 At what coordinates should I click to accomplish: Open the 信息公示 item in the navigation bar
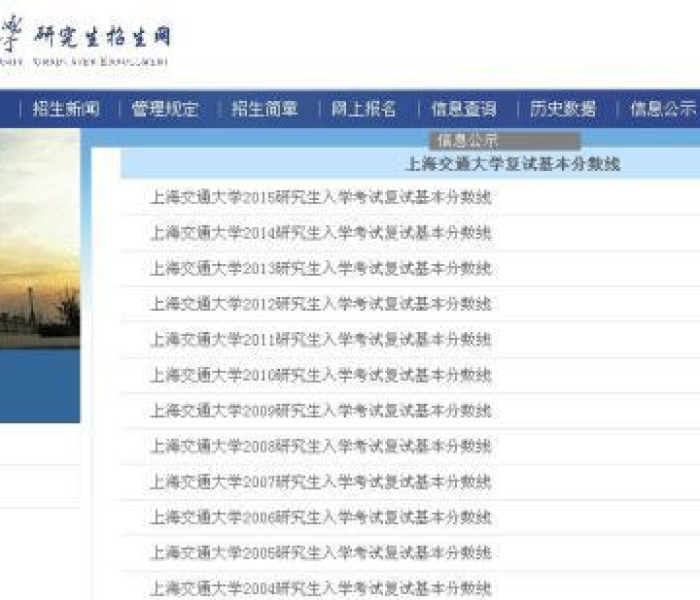[663, 109]
